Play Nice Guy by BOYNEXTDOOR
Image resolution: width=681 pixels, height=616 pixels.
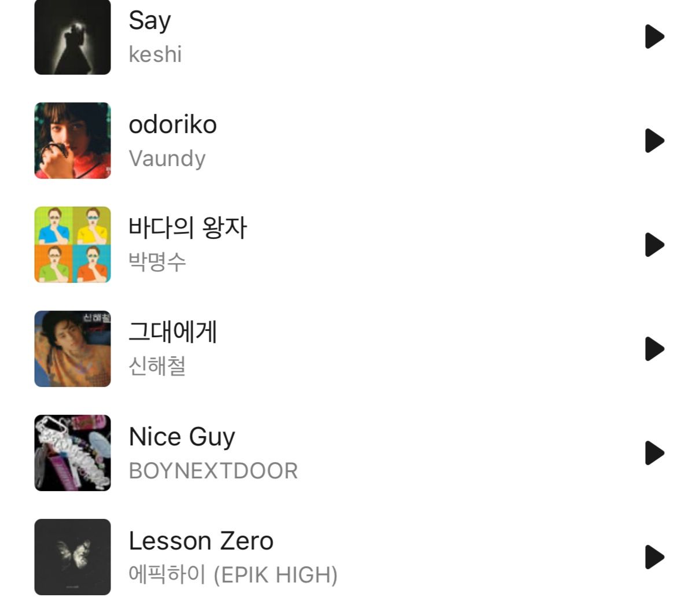(x=654, y=453)
